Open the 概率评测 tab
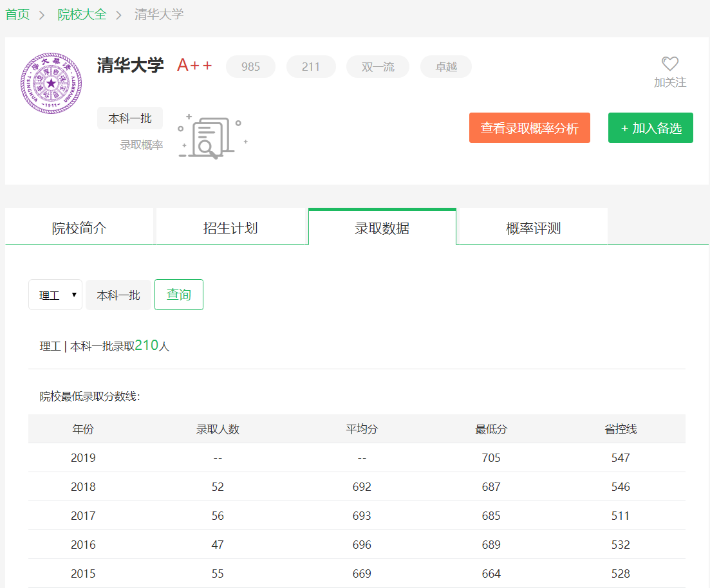710x588 pixels. [x=534, y=228]
